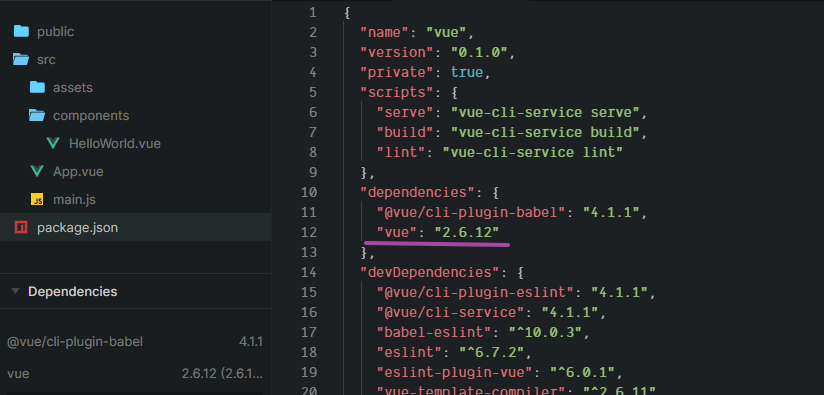
Task: Click the "scripts" key in editor
Action: (397, 92)
